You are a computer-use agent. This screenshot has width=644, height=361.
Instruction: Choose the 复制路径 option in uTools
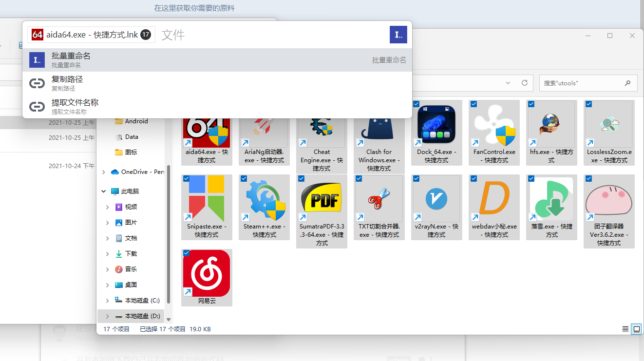(217, 83)
